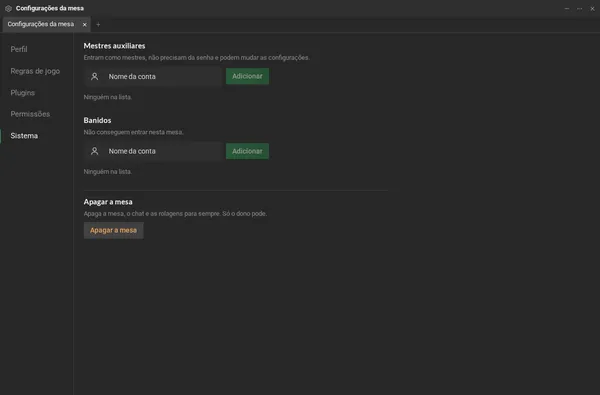Click the person icon in the Mestres auxiliares field

pyautogui.click(x=95, y=77)
